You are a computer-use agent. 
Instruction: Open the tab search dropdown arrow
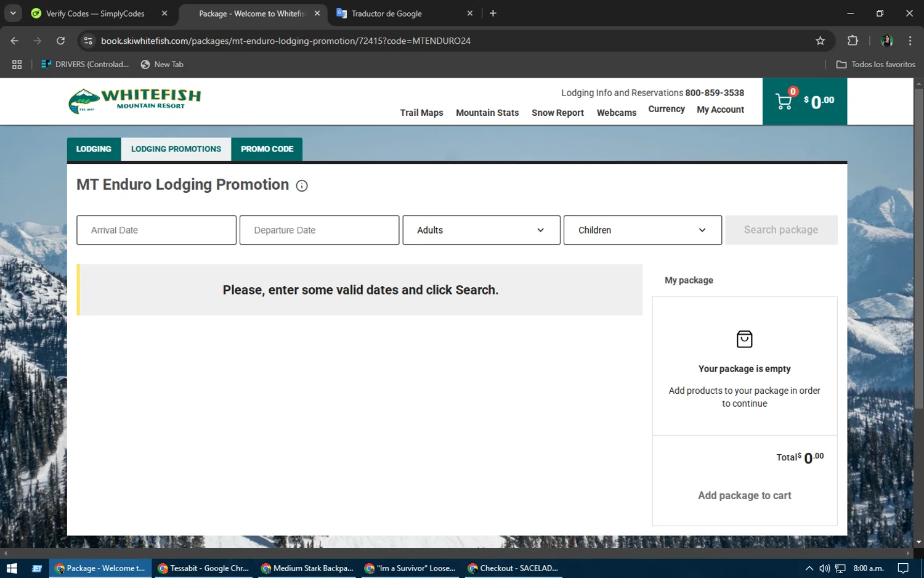pyautogui.click(x=13, y=14)
